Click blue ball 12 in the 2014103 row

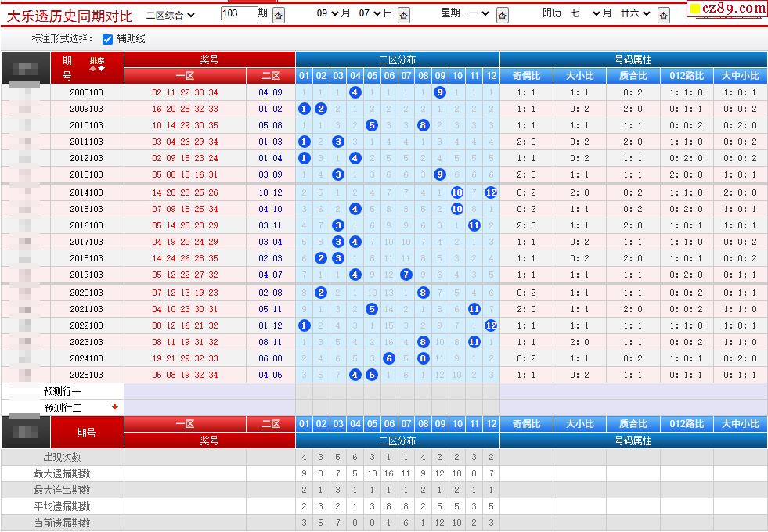coord(491,192)
